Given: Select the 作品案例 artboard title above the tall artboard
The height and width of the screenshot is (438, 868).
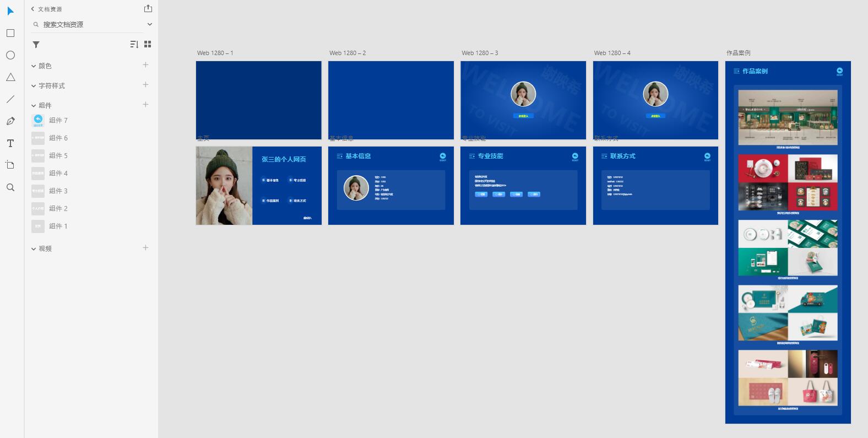Looking at the screenshot, I should pos(739,53).
